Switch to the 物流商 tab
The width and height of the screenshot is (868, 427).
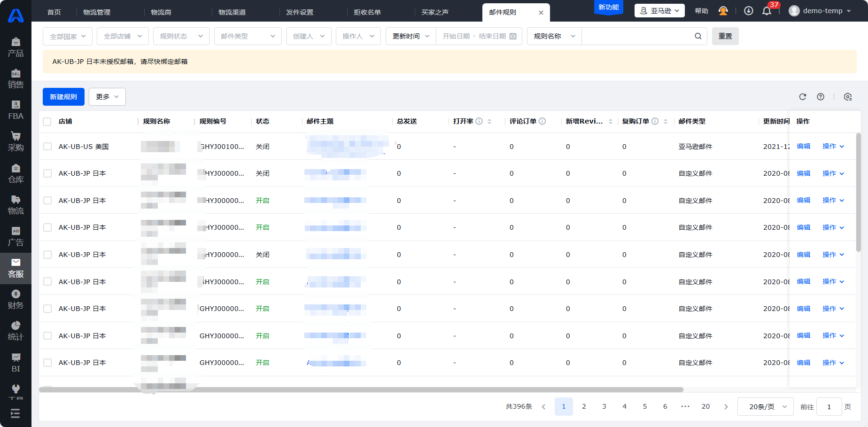[161, 12]
